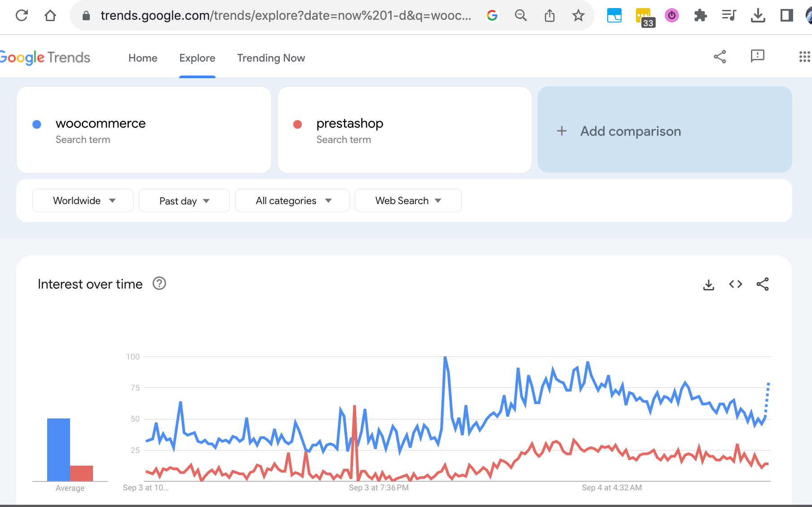
Task: Click the page share icon in header
Action: (x=720, y=57)
